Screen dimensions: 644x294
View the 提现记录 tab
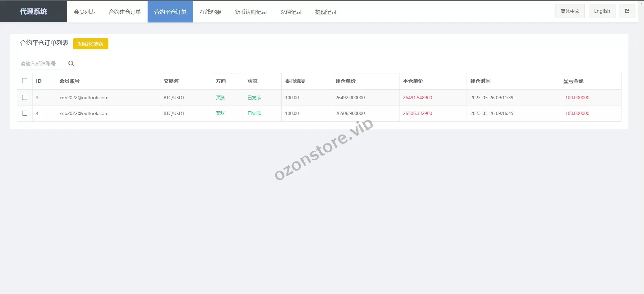(326, 12)
